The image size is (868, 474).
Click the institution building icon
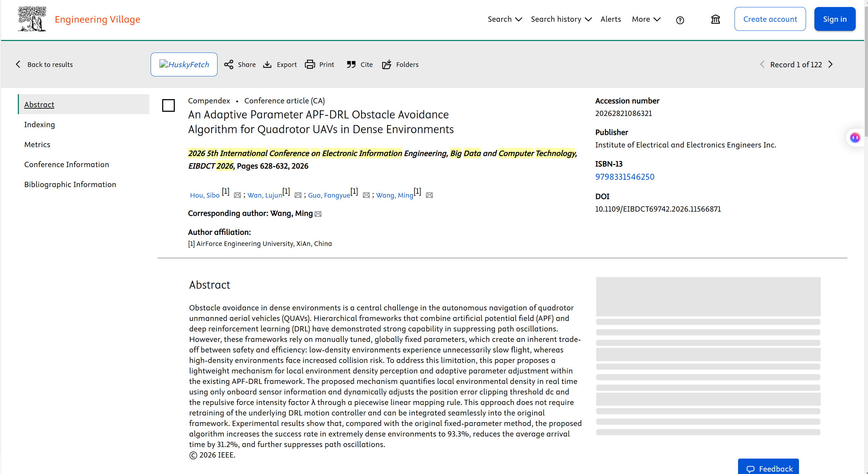(716, 19)
